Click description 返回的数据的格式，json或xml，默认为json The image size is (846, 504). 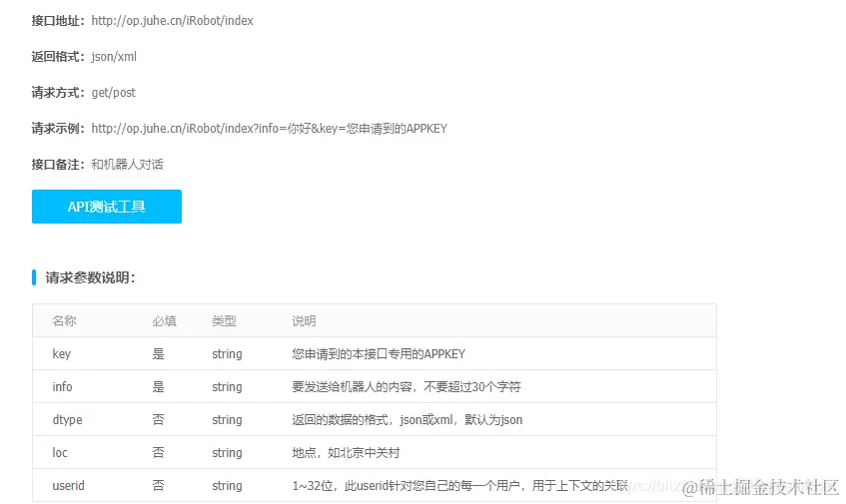point(408,420)
